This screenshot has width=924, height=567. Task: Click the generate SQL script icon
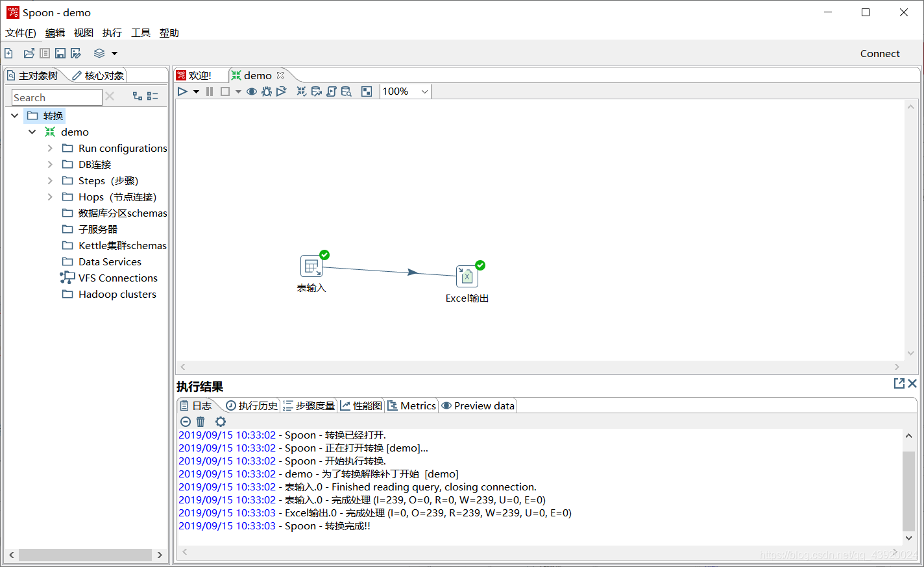[332, 91]
